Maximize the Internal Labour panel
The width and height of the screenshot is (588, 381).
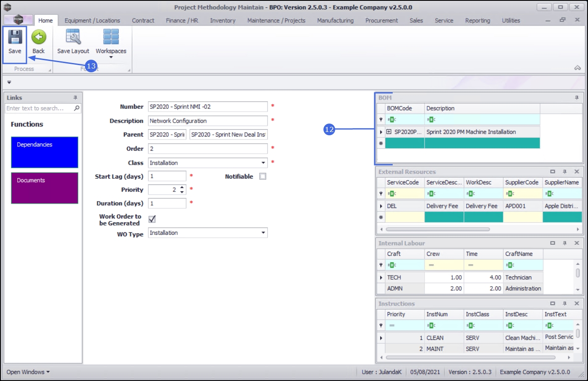pyautogui.click(x=553, y=243)
